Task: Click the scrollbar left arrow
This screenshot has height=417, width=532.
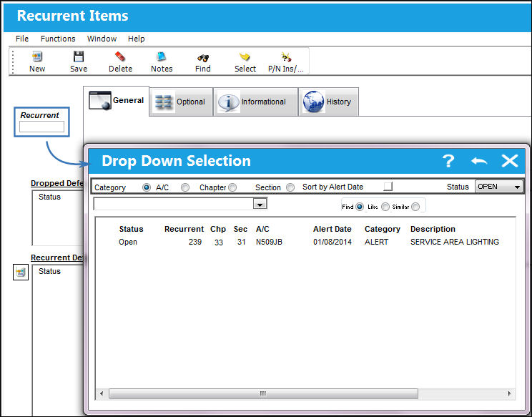Action: click(102, 393)
